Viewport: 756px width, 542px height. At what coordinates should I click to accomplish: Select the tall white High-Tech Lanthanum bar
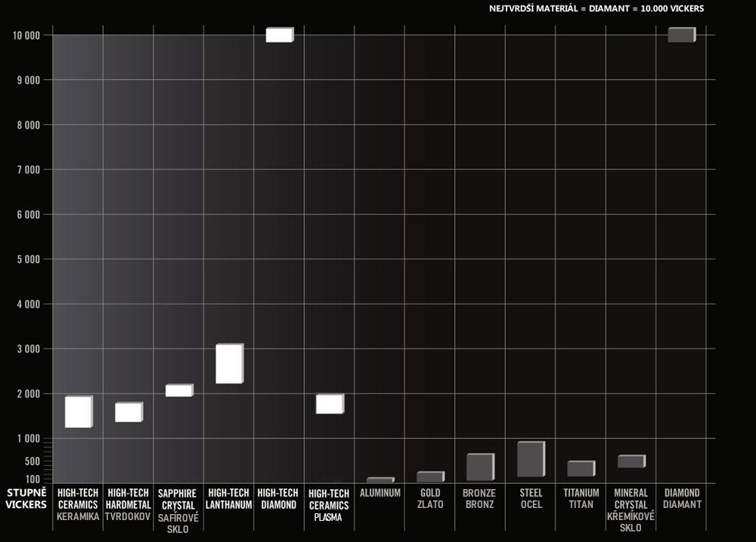(x=228, y=364)
